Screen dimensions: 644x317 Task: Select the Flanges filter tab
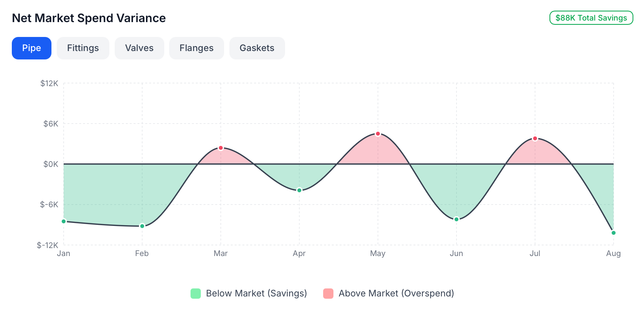coord(196,48)
